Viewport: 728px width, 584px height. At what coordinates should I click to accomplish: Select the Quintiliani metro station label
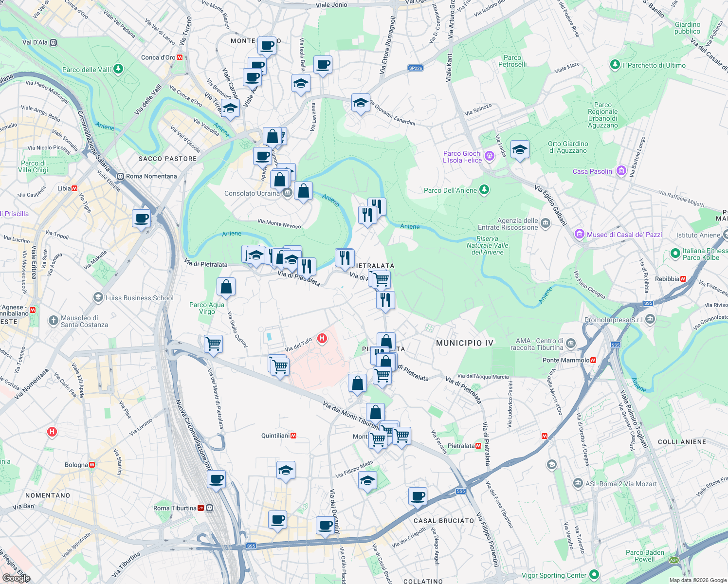pyautogui.click(x=275, y=436)
